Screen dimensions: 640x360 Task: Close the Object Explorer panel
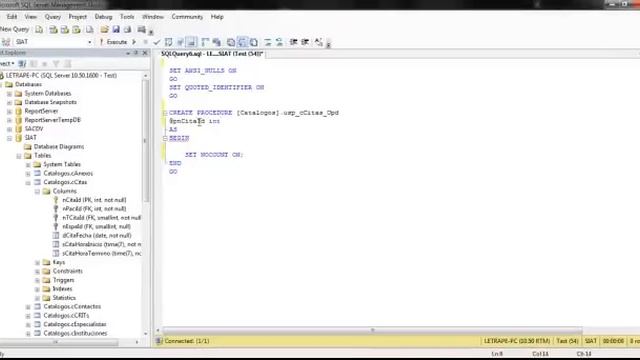pos(145,53)
